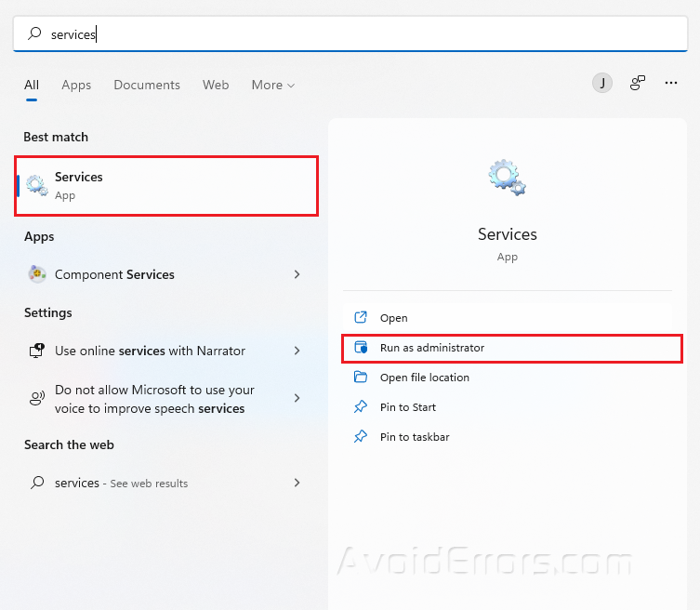Click the Services gear icon in Best match
Screen dimensions: 700x610
(37, 186)
